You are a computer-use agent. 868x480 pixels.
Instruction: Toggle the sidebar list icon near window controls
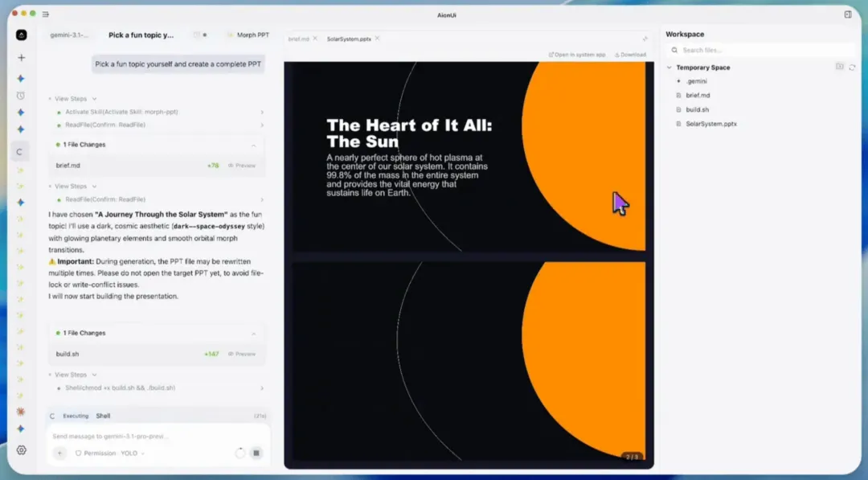[x=45, y=14]
